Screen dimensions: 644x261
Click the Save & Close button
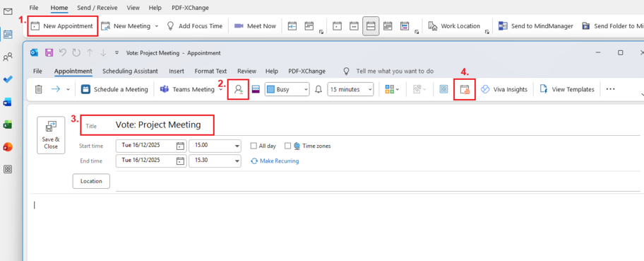(51, 135)
